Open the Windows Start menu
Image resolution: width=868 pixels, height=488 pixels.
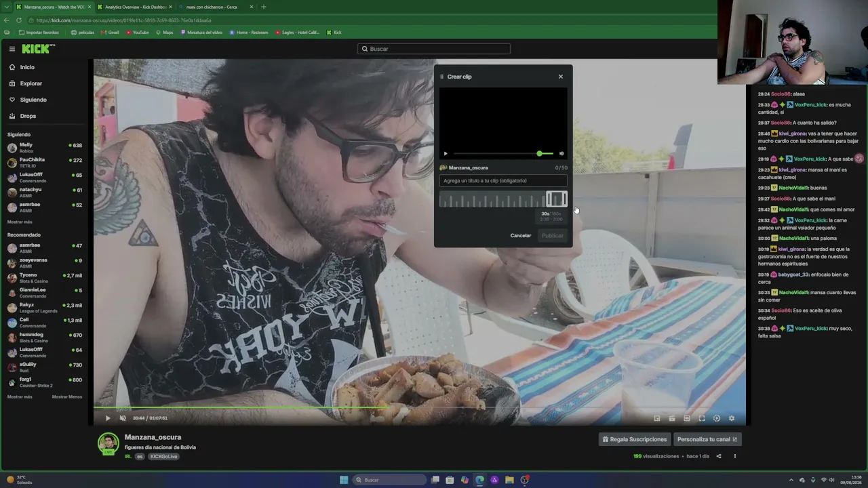(344, 480)
